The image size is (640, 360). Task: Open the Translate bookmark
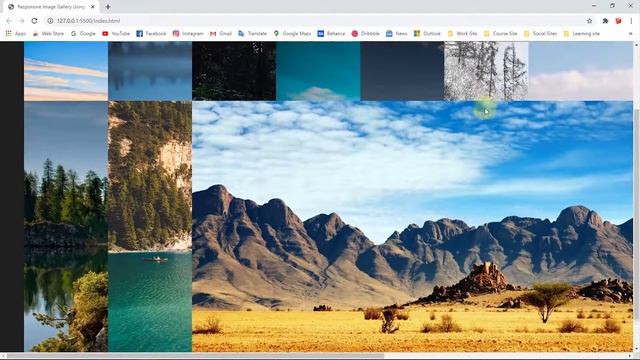252,33
